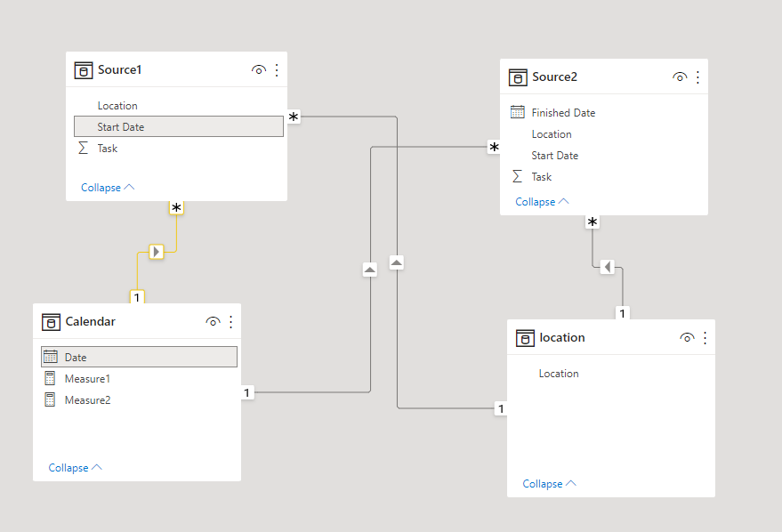Click the yellow one-side marker above Calendar table
Screen dimensions: 782x532
(137, 297)
